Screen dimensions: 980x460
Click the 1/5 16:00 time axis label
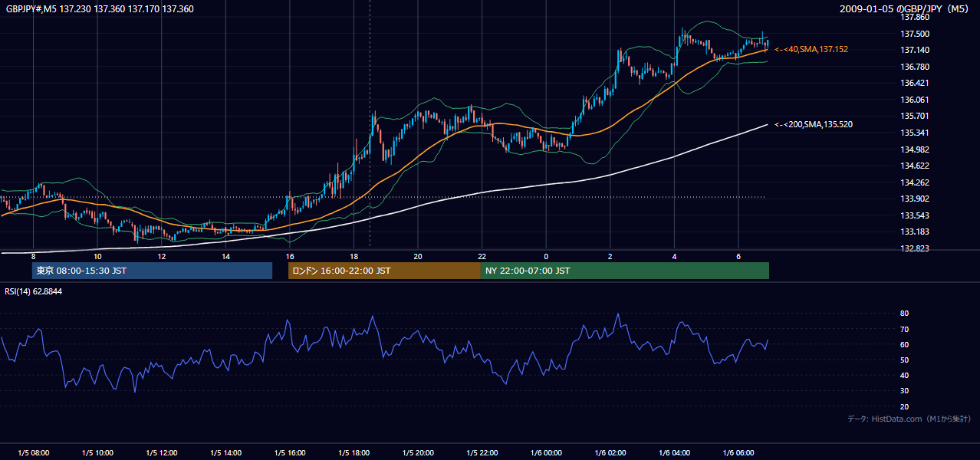tap(289, 453)
